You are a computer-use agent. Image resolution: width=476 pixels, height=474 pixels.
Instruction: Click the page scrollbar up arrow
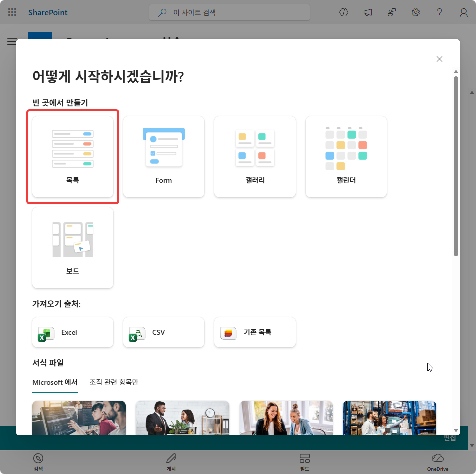[x=472, y=93]
